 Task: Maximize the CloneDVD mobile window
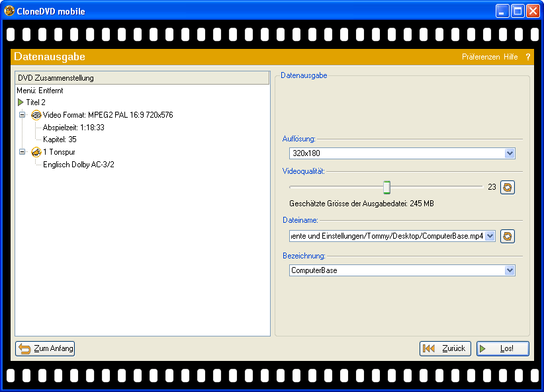518,11
